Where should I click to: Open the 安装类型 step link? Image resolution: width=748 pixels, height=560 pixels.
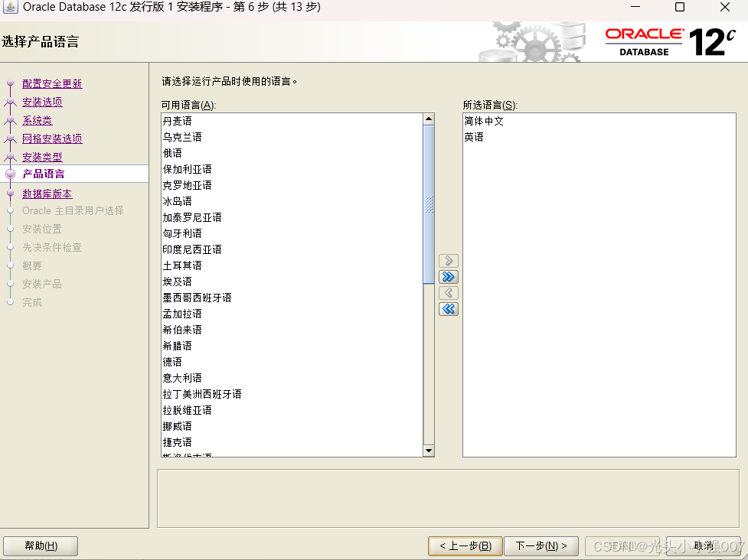tap(42, 157)
